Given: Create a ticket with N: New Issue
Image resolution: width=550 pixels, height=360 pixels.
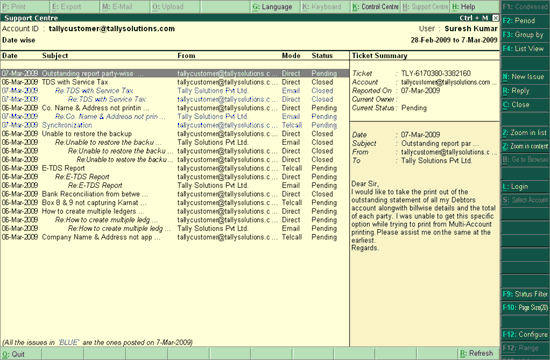Looking at the screenshot, I should pyautogui.click(x=525, y=76).
